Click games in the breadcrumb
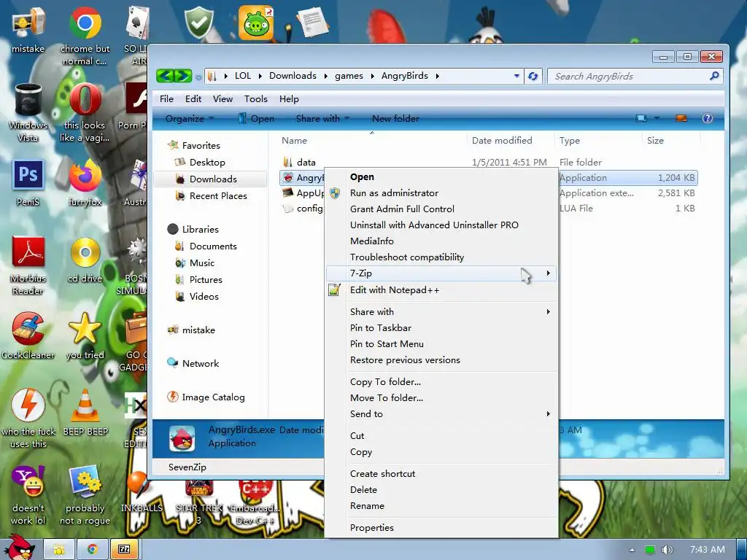 coord(349,76)
